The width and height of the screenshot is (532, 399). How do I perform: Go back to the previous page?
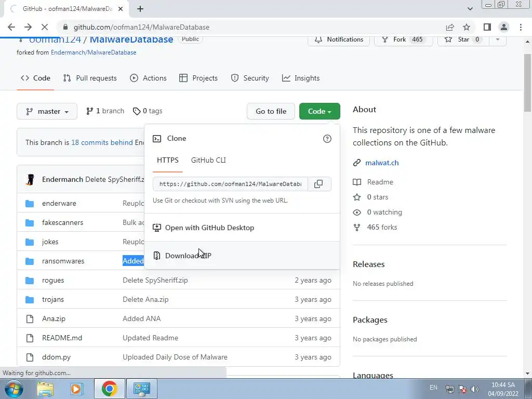click(x=11, y=27)
